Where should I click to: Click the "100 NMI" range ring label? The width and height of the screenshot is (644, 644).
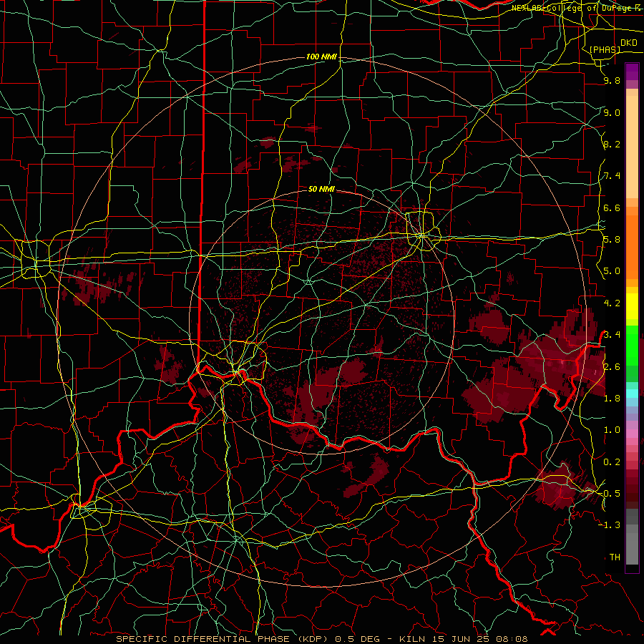(321, 57)
